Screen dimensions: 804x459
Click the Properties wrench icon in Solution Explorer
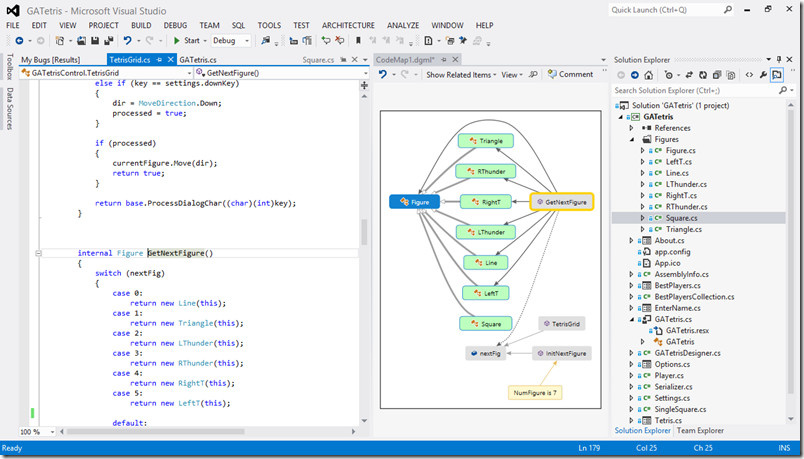tap(763, 74)
